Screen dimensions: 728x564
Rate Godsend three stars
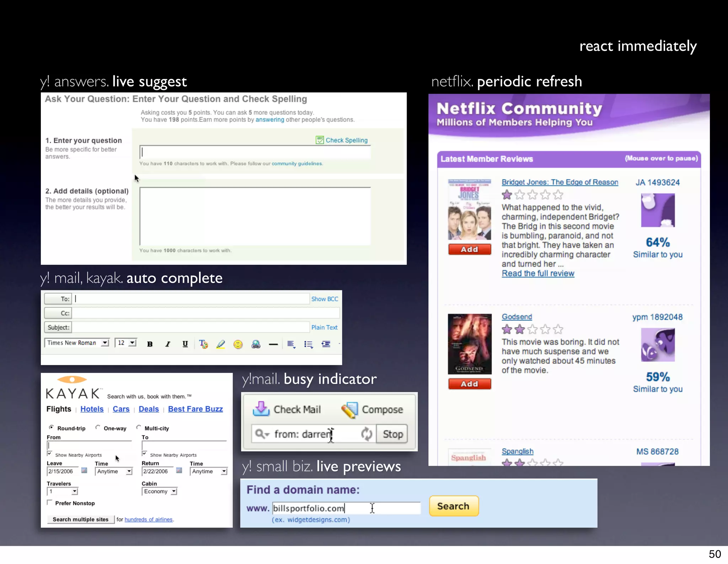[x=532, y=329]
